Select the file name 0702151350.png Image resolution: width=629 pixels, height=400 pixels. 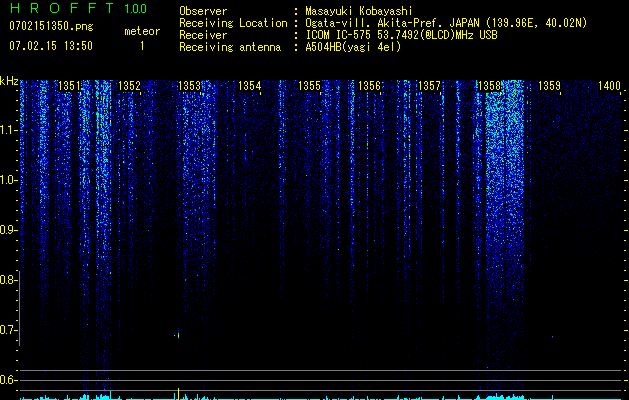(x=51, y=26)
